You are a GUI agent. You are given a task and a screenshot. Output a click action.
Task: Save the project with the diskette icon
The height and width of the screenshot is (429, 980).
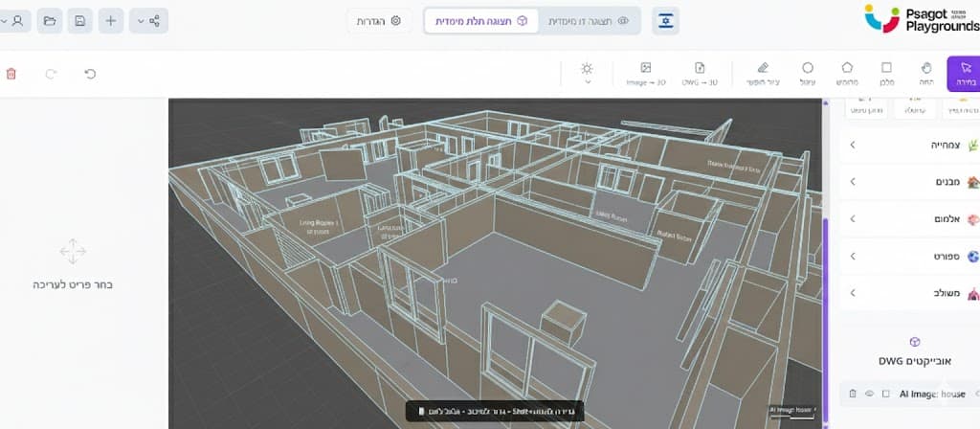[80, 21]
